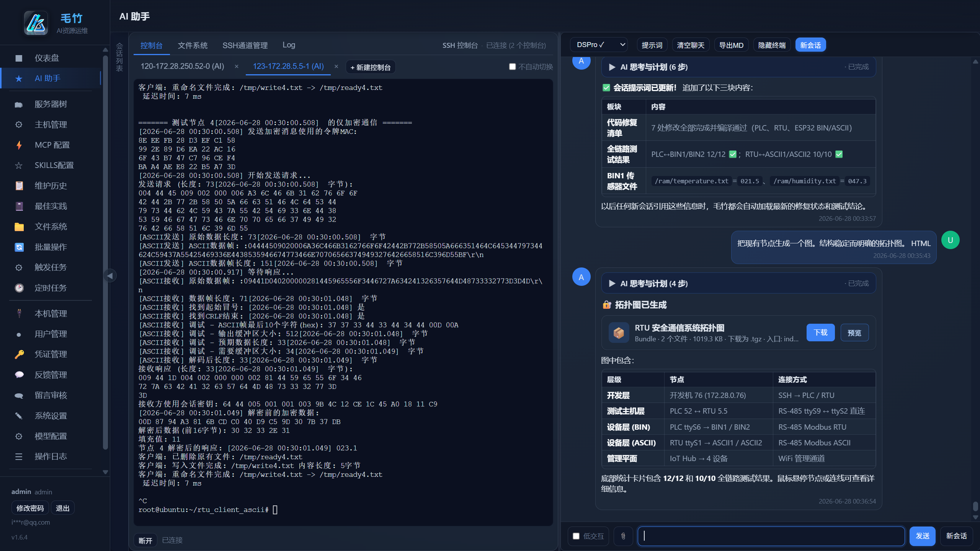Open 文件系统 folder icon in sidebar

click(x=19, y=227)
